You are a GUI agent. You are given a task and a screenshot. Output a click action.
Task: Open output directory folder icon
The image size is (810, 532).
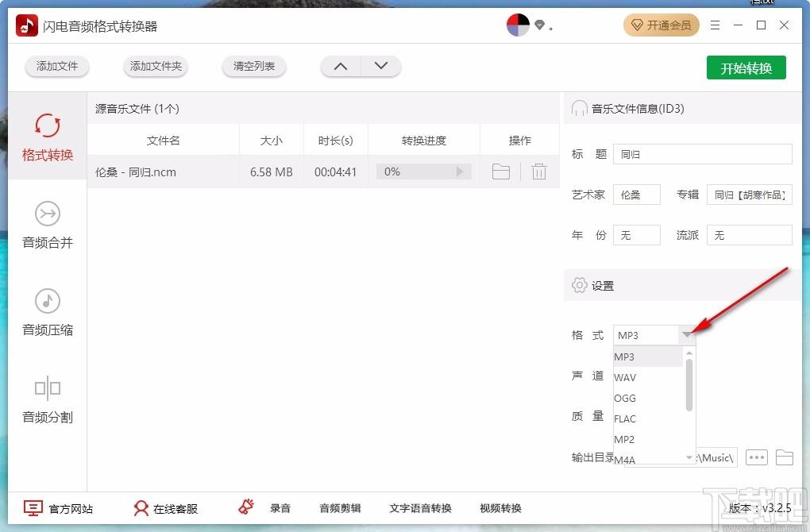[784, 457]
